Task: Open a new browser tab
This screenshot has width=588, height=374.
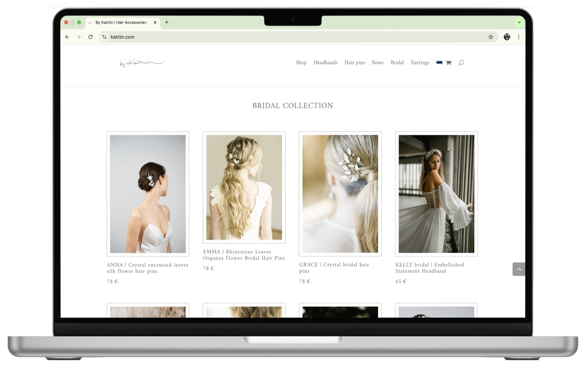Action: click(x=167, y=23)
